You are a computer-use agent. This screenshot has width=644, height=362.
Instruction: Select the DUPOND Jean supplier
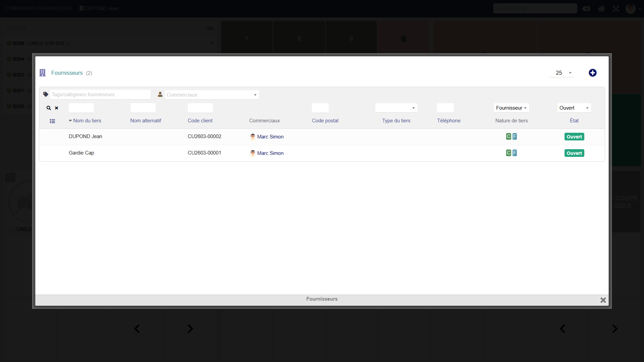(86, 136)
